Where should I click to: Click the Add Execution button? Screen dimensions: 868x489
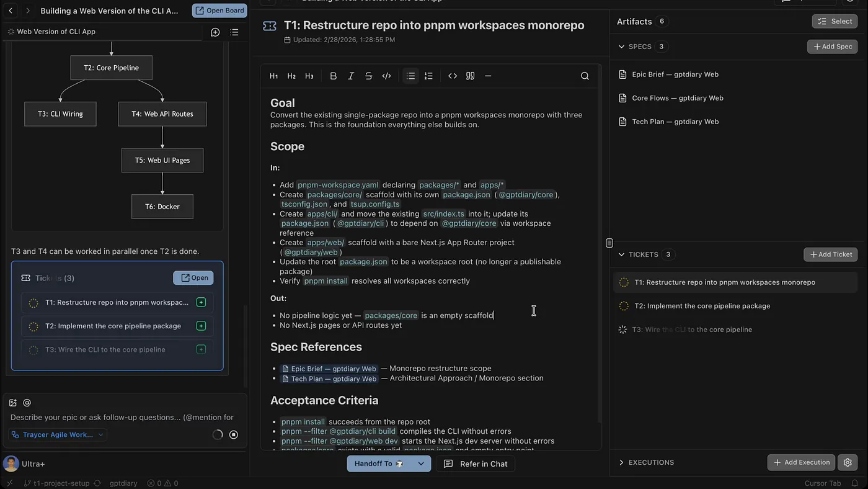click(x=801, y=462)
